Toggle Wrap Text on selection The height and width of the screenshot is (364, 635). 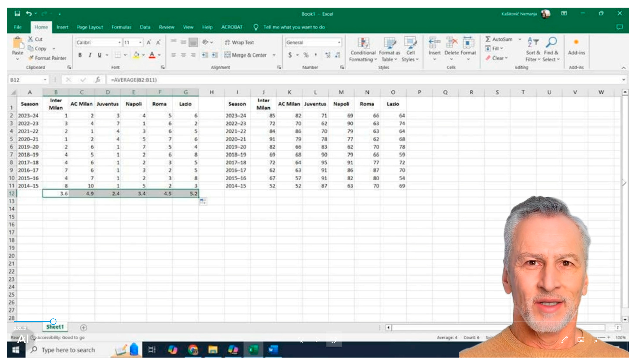(x=239, y=42)
